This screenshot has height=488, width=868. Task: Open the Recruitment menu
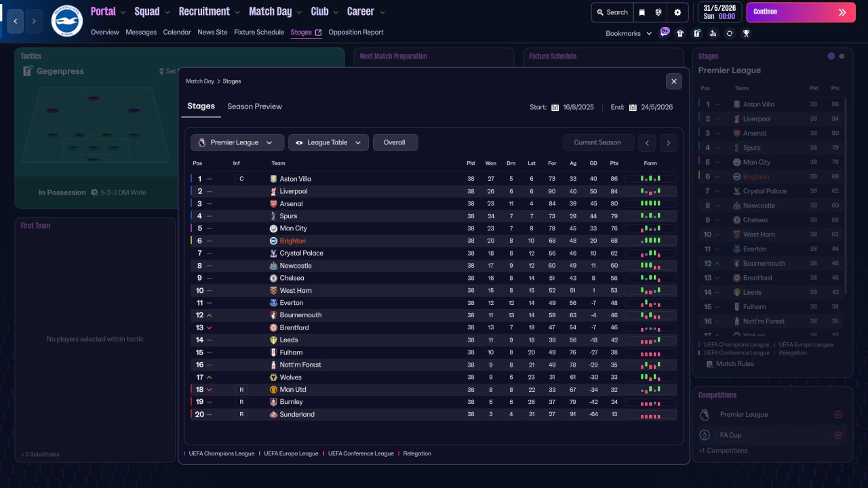pos(209,12)
